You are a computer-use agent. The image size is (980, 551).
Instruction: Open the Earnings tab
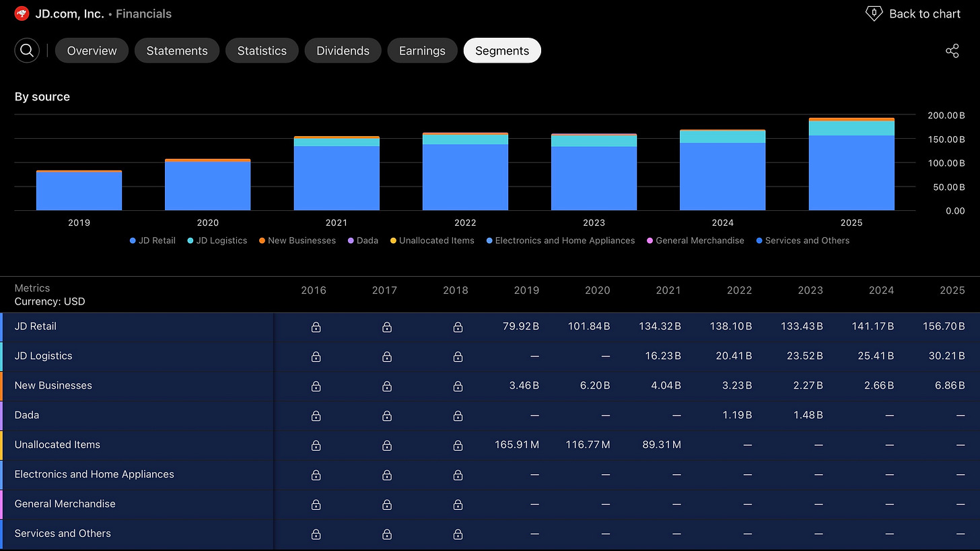click(x=422, y=51)
